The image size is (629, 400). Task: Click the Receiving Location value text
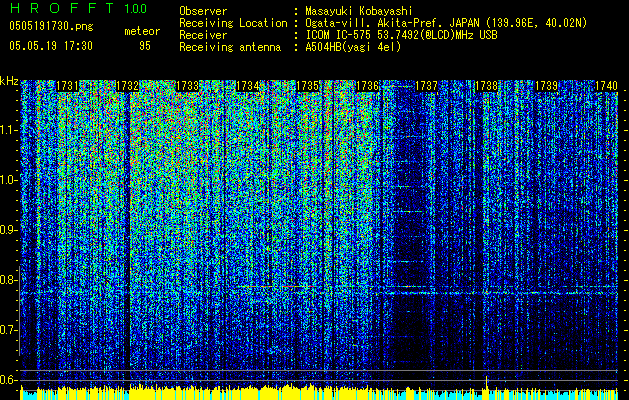click(446, 23)
